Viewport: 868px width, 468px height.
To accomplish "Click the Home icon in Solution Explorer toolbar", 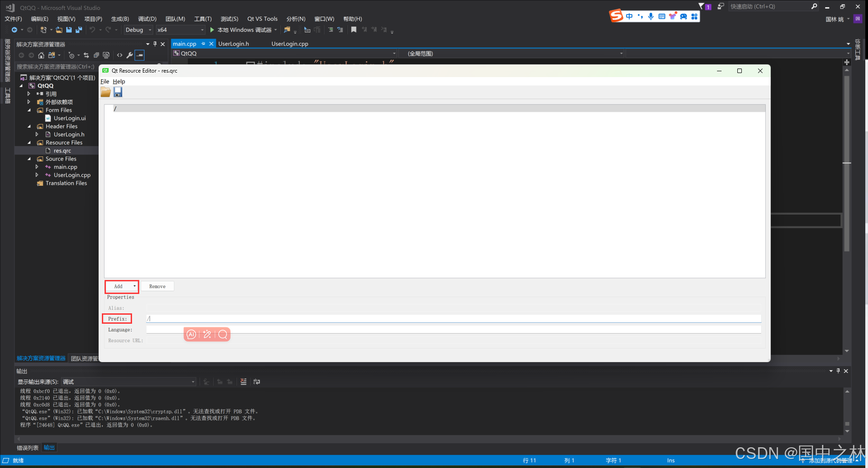I will click(41, 55).
